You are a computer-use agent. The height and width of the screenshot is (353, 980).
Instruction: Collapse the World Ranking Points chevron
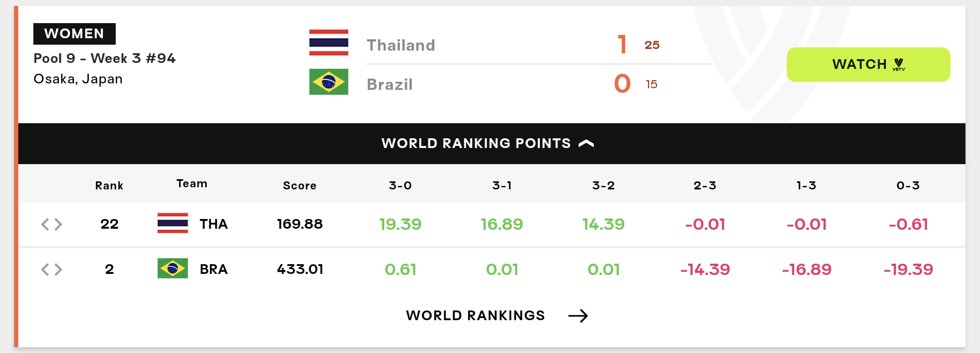586,143
